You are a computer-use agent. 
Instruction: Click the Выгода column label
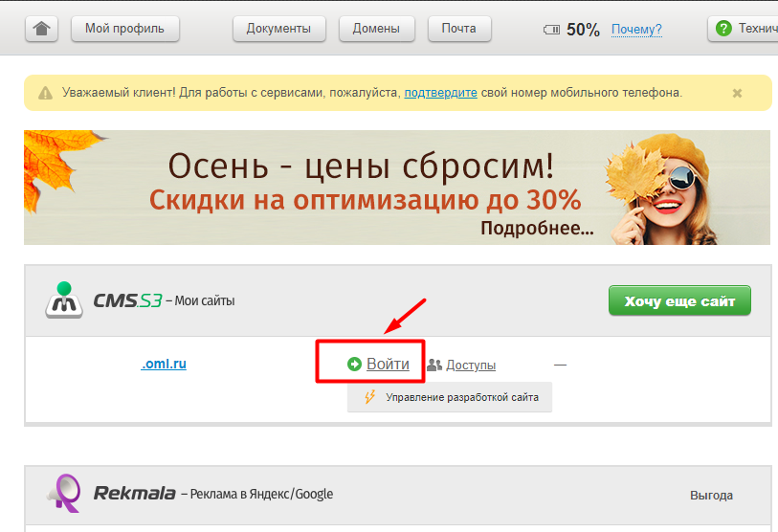tap(712, 496)
